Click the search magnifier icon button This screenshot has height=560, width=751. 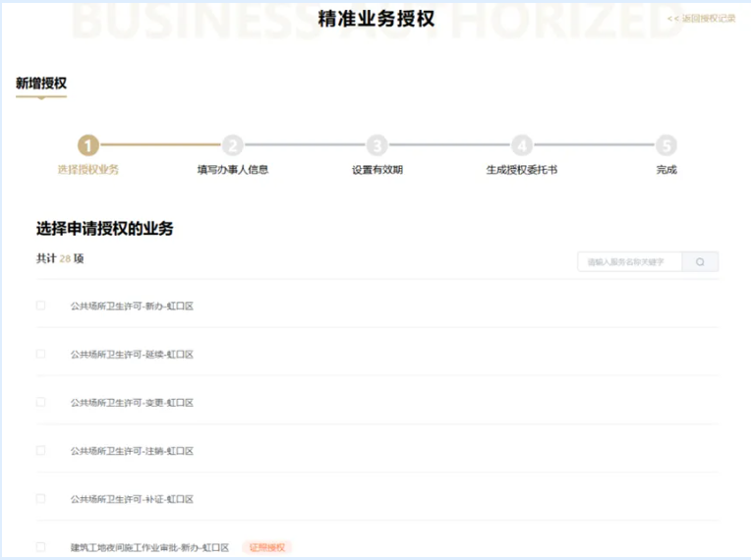coord(700,262)
